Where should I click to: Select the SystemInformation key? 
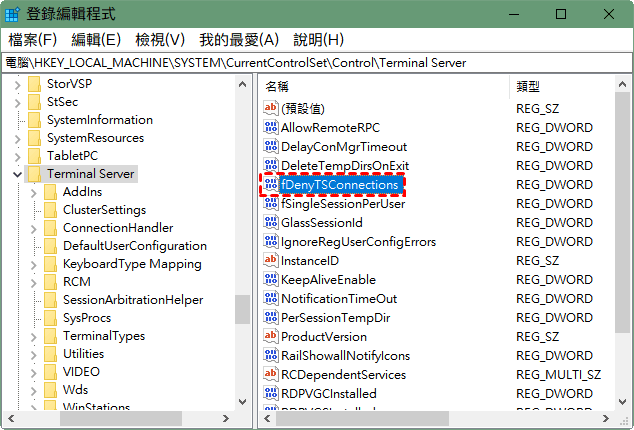[99, 119]
